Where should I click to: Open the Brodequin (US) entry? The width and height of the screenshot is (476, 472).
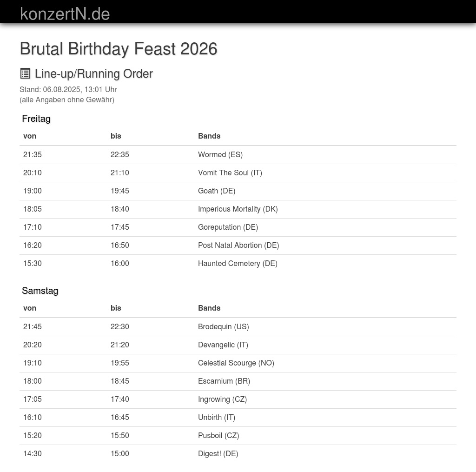point(224,326)
